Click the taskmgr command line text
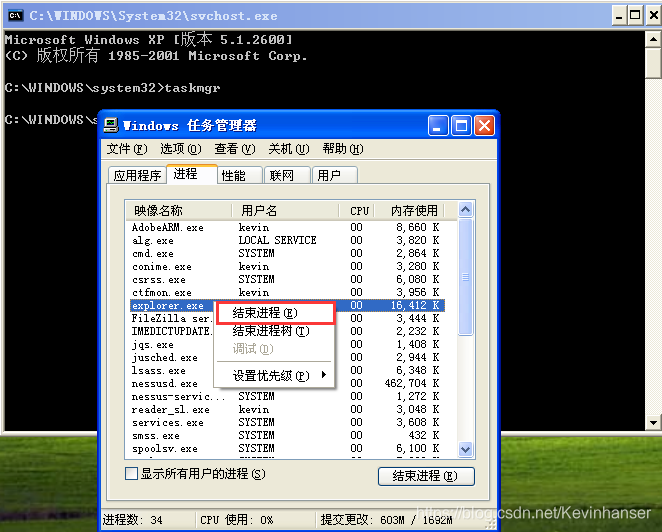 [192, 88]
